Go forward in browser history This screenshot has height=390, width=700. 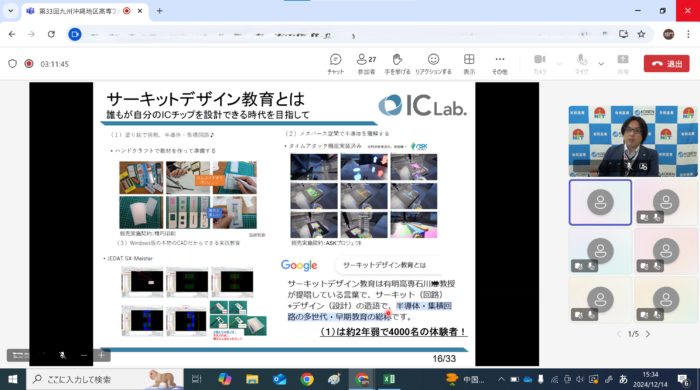[x=31, y=34]
